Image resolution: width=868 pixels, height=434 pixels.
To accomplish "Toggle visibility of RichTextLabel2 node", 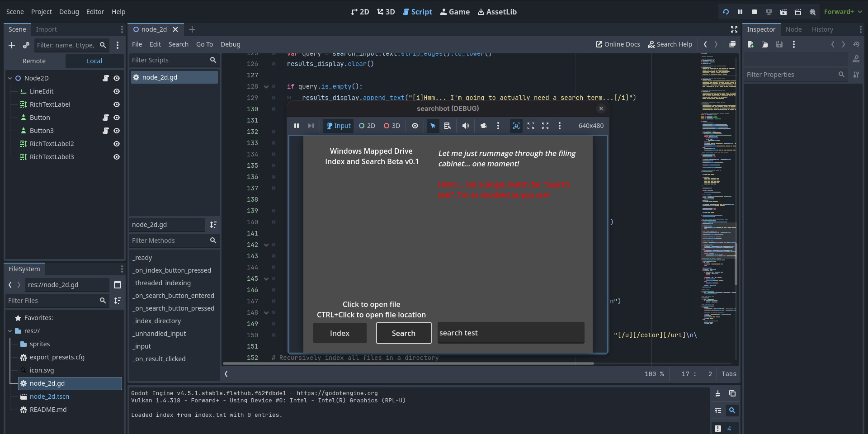I will (x=117, y=144).
